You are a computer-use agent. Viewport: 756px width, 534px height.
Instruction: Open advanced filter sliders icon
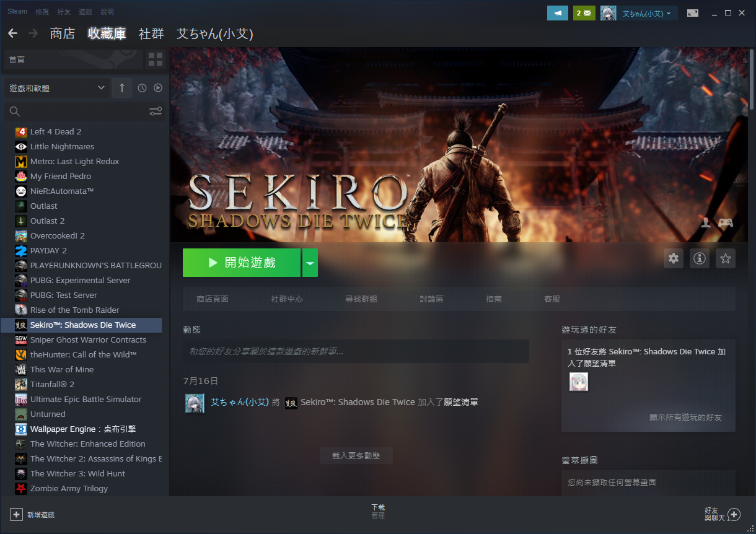click(x=156, y=112)
